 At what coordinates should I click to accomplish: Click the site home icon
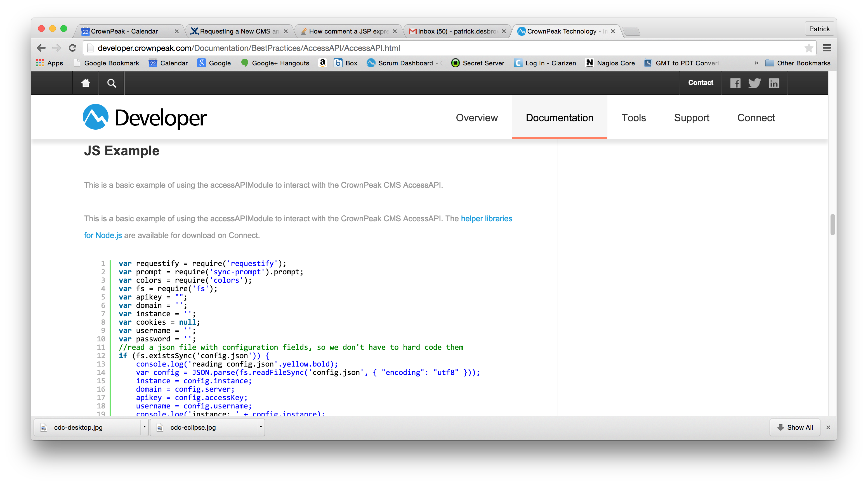[x=86, y=83]
